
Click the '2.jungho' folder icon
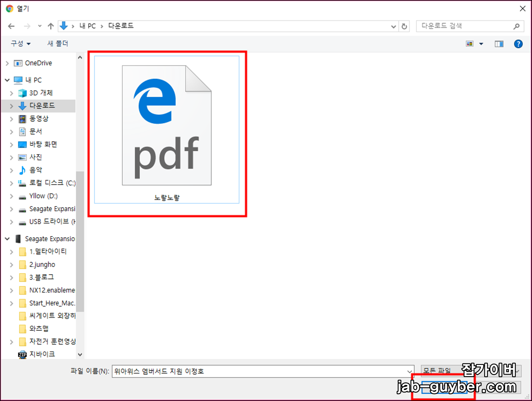tap(22, 265)
